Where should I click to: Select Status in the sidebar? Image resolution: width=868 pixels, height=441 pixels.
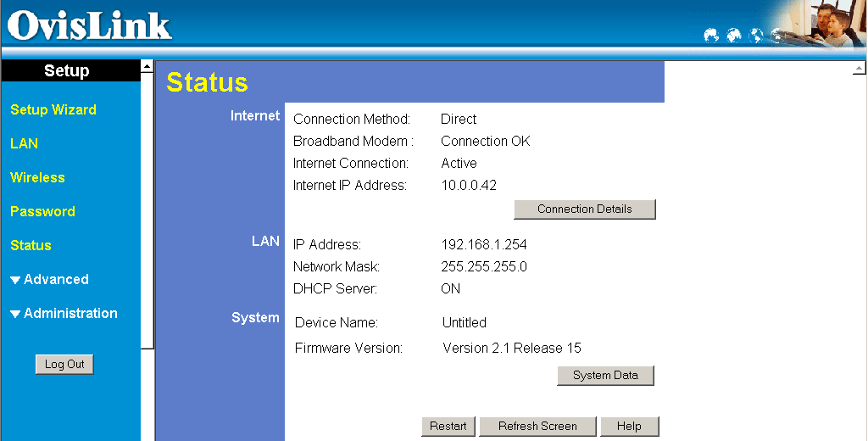(31, 245)
